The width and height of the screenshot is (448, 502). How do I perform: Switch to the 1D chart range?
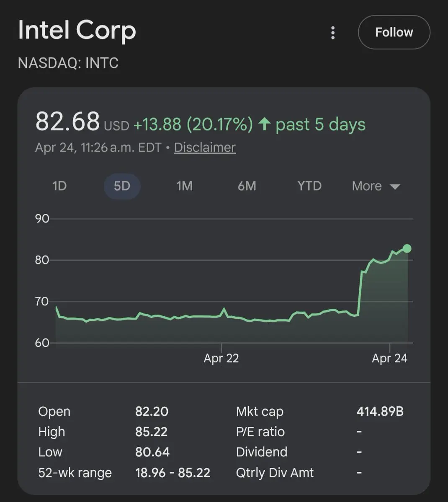59,186
